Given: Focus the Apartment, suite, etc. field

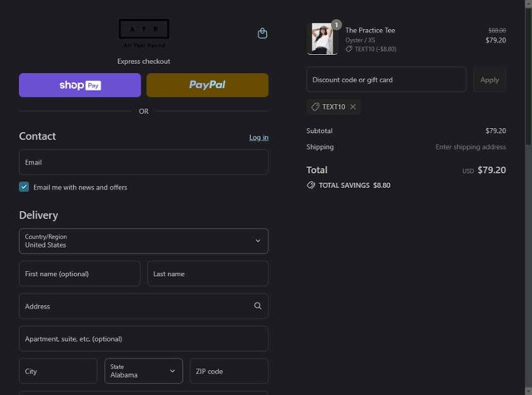Looking at the screenshot, I should tap(144, 338).
